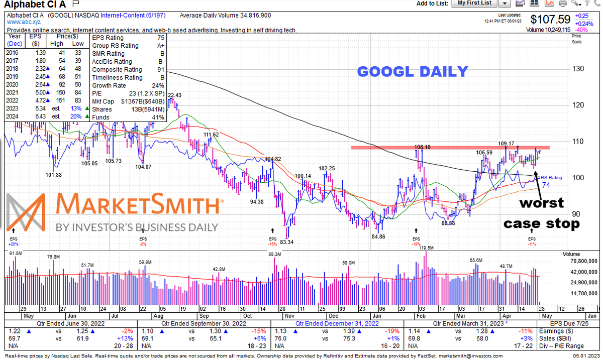Click the Mkt Cap $1367B value
Image resolution: width=603 pixels, height=364 pixels.
click(x=142, y=101)
